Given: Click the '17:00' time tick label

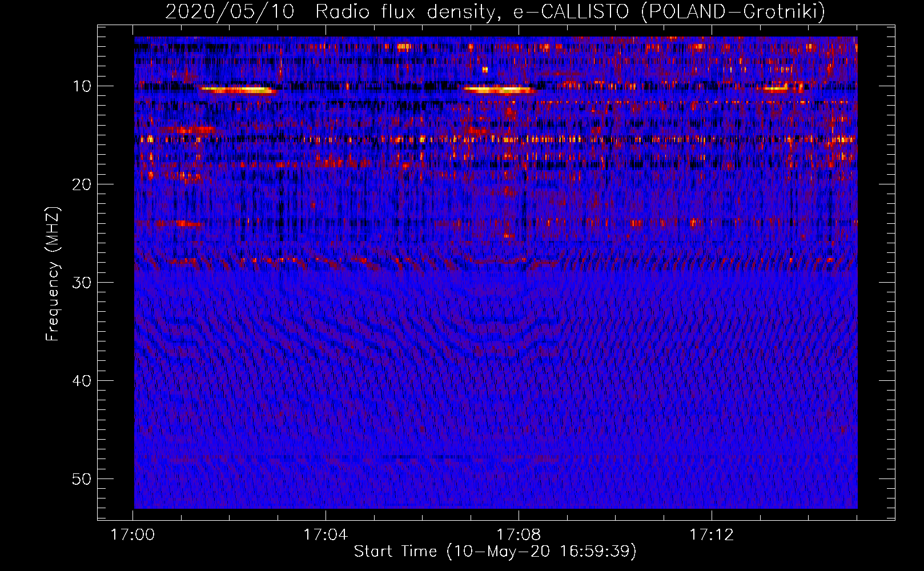Looking at the screenshot, I should 132,535.
